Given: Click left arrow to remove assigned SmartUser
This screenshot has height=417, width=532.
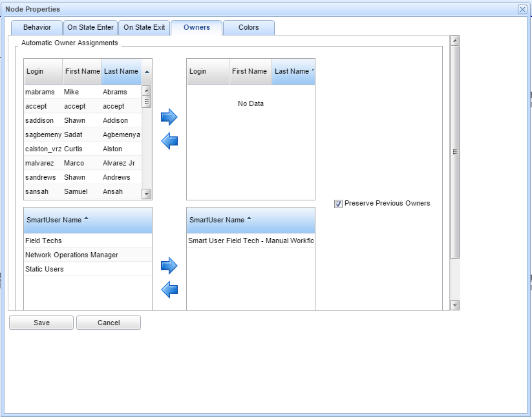Looking at the screenshot, I should tap(169, 290).
